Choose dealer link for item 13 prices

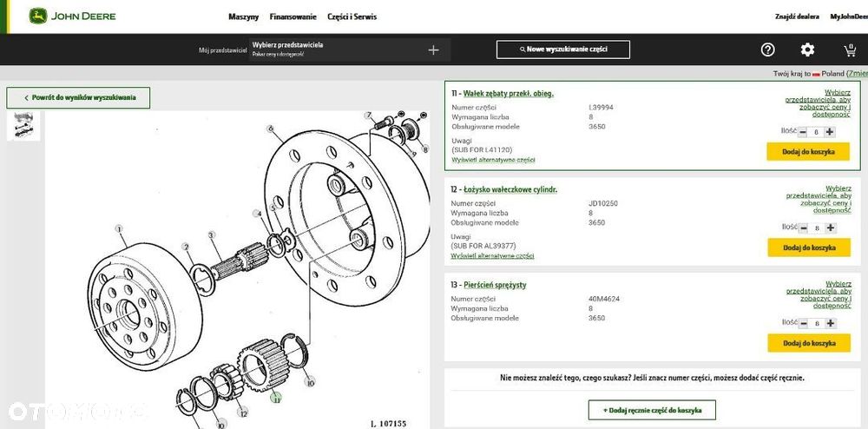pos(819,294)
